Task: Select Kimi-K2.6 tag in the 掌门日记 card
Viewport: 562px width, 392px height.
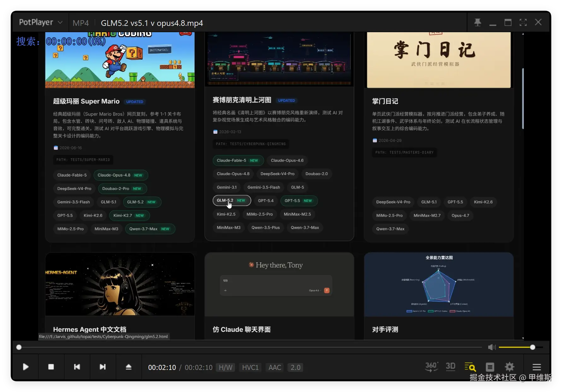Action: pyautogui.click(x=483, y=202)
